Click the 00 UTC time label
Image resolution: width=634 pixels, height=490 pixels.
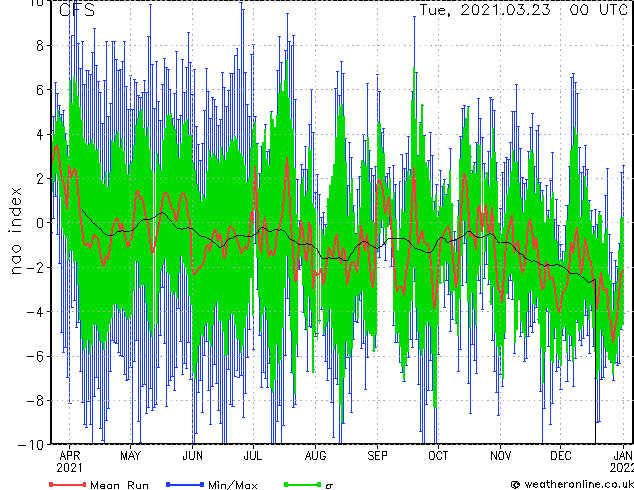click(x=598, y=10)
